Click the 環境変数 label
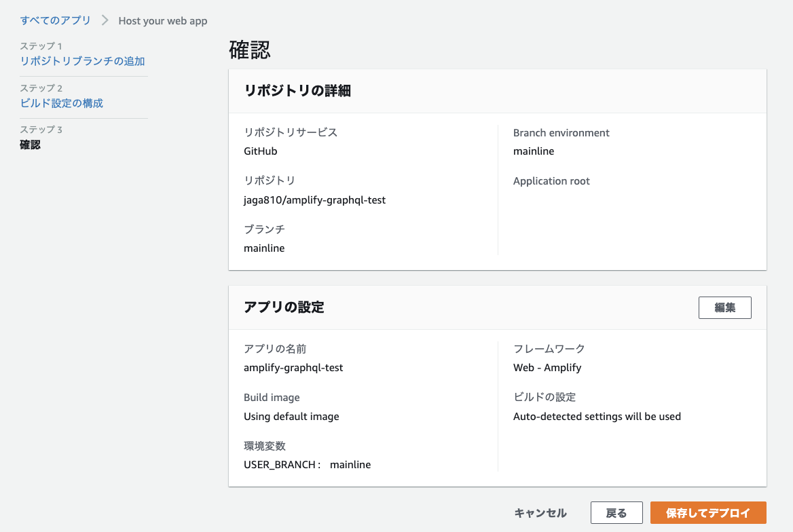 pos(265,446)
